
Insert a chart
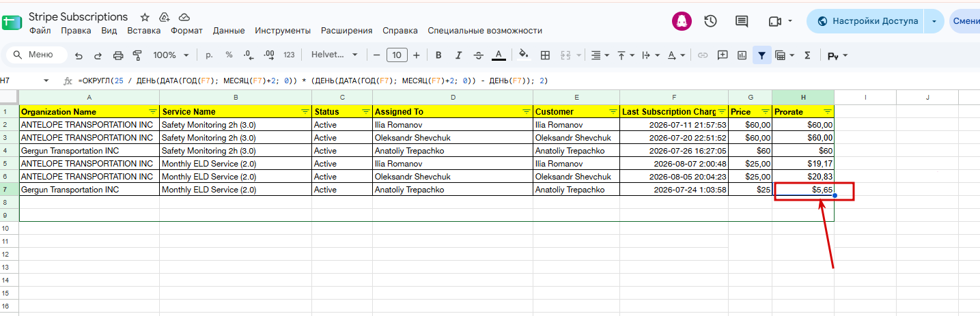(x=742, y=55)
